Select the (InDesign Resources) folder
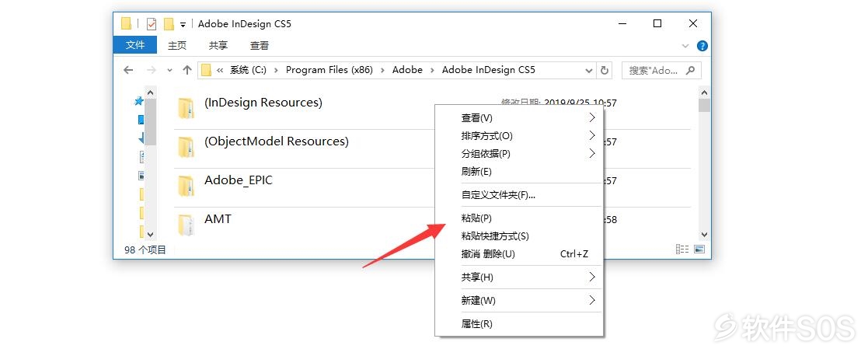The height and width of the screenshot is (349, 868). 263,103
